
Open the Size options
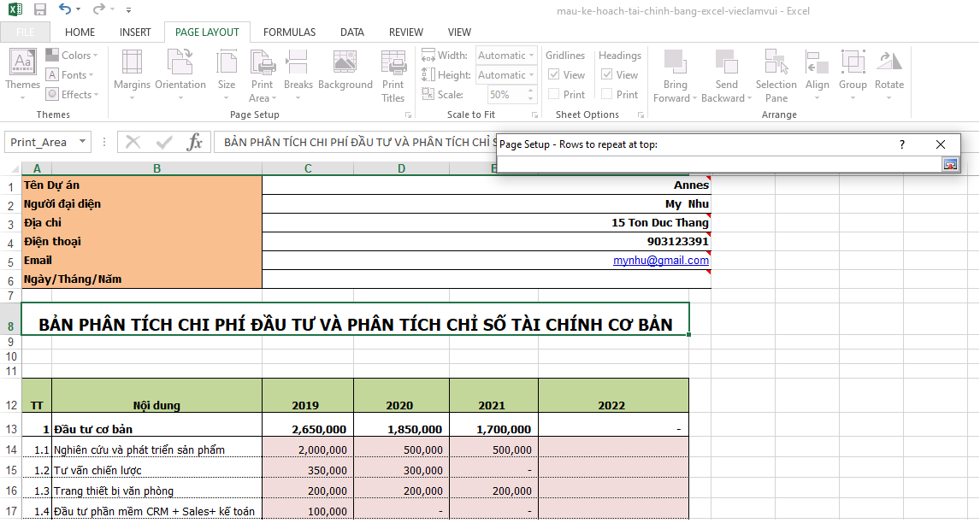226,75
